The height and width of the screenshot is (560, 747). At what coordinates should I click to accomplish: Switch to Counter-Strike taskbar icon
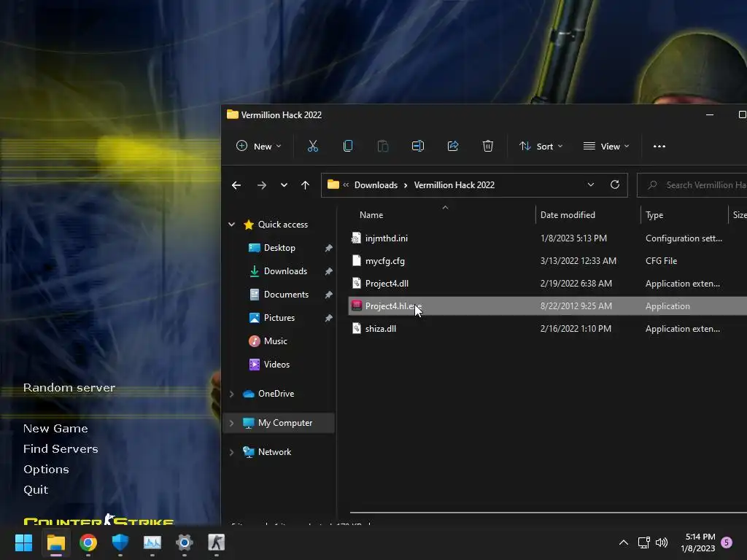216,542
